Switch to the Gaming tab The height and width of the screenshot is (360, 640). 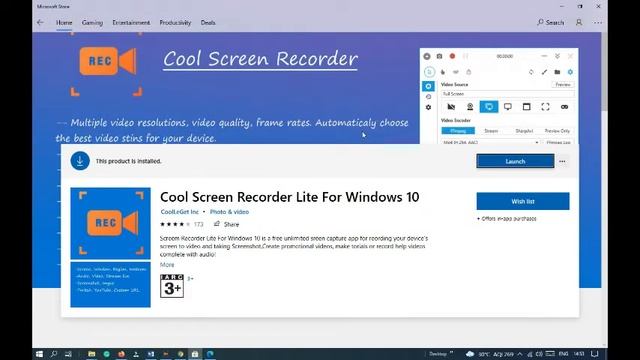[x=92, y=22]
